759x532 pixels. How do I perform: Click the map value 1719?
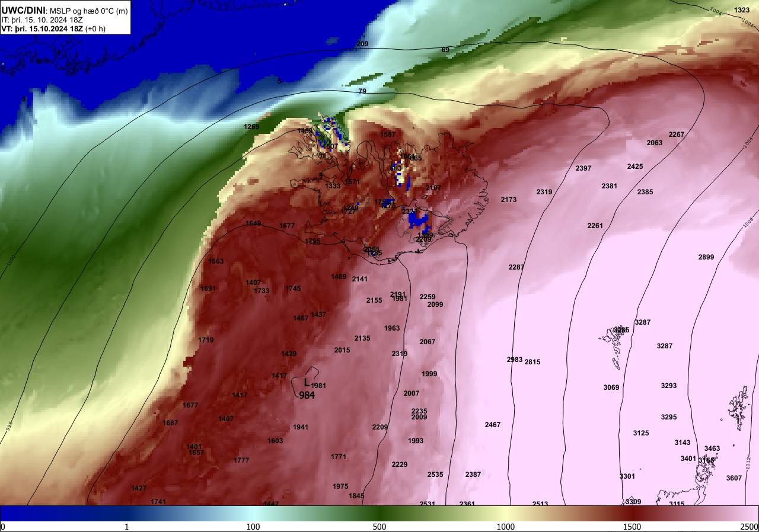[206, 340]
